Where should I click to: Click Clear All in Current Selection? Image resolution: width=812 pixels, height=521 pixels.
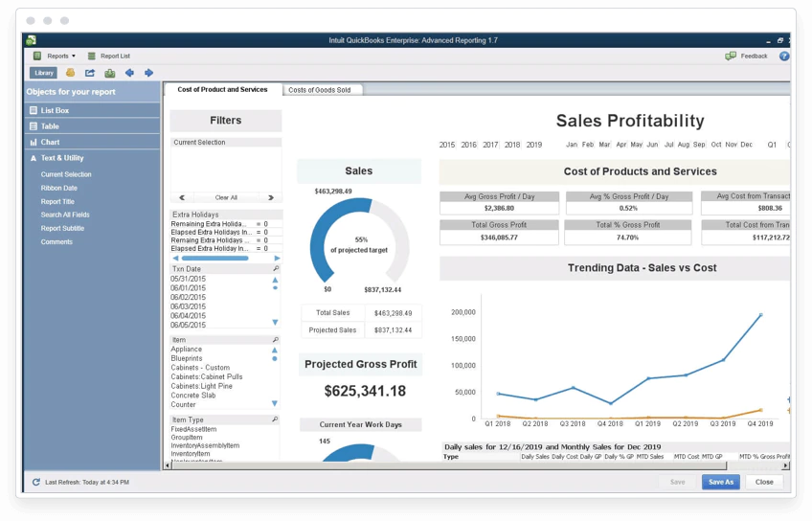click(x=226, y=198)
